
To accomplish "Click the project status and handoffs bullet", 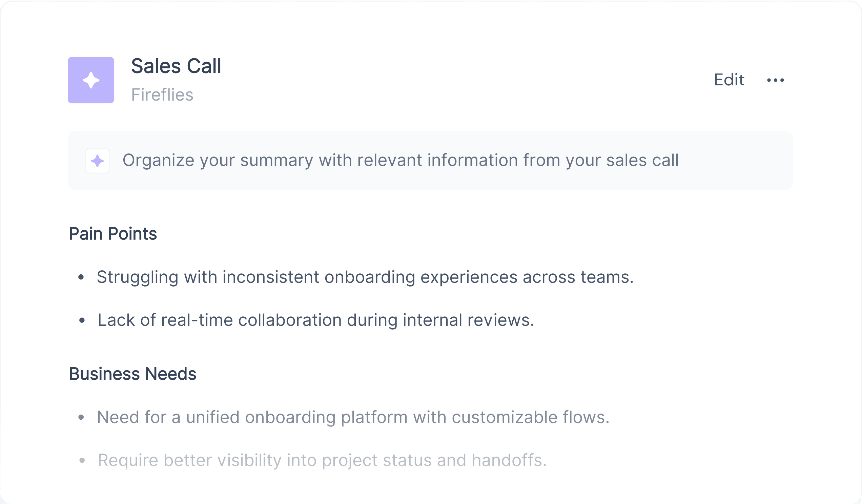I will [x=322, y=461].
